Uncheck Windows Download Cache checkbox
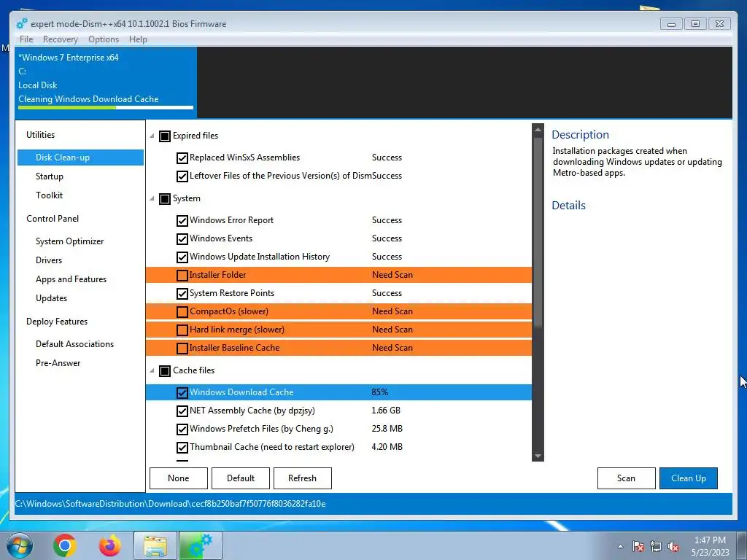747x560 pixels. tap(182, 393)
